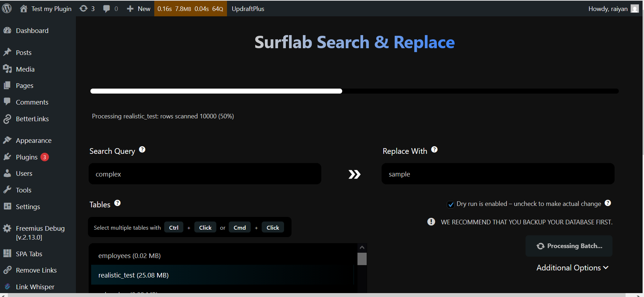Uncheck the Dry run is enabled checkbox
Image resolution: width=644 pixels, height=297 pixels.
tap(451, 204)
